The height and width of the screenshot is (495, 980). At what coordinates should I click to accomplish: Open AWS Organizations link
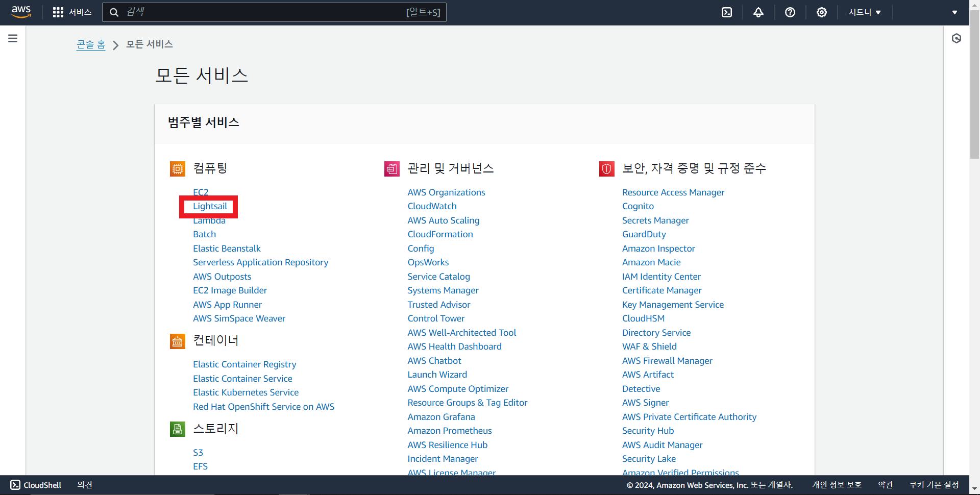point(446,192)
